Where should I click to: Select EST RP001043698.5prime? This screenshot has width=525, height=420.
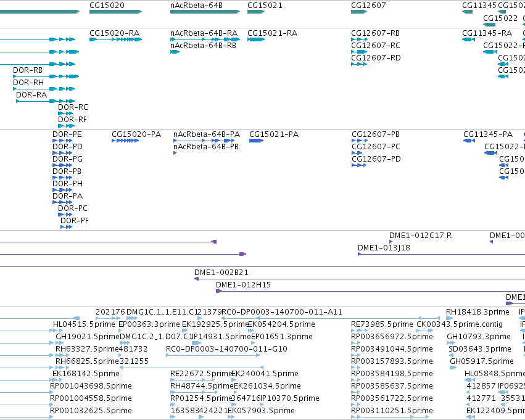point(91,386)
